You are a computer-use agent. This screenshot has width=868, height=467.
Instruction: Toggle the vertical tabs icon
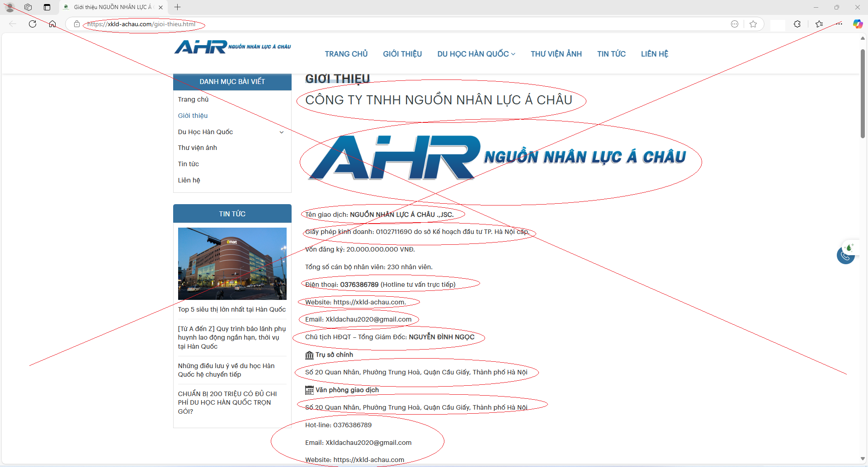pos(47,7)
